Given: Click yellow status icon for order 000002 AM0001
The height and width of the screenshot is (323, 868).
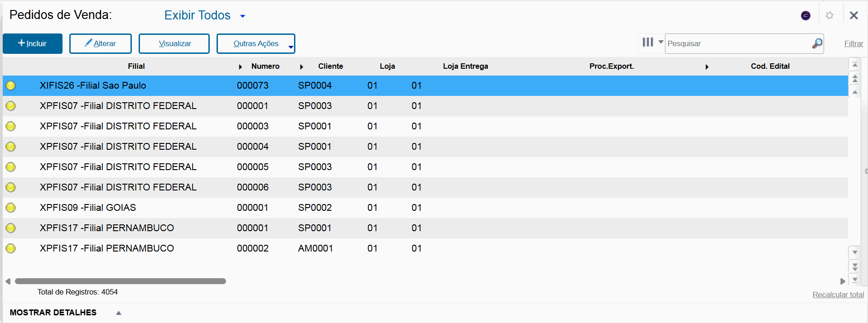Looking at the screenshot, I should click(x=11, y=248).
